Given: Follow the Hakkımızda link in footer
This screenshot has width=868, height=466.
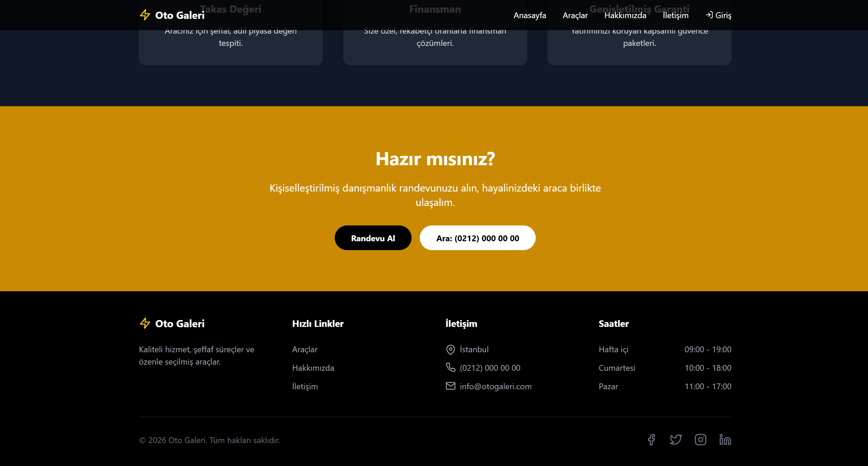Looking at the screenshot, I should (313, 368).
